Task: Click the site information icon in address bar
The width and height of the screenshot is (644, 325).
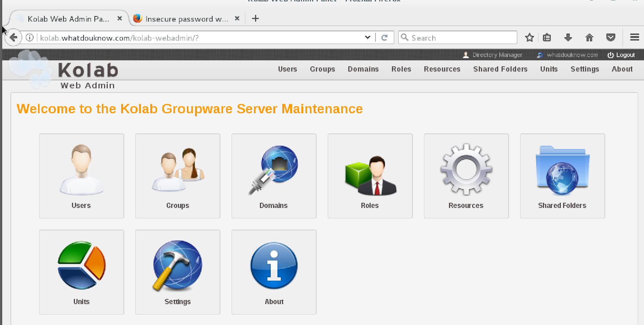Action: coord(29,38)
